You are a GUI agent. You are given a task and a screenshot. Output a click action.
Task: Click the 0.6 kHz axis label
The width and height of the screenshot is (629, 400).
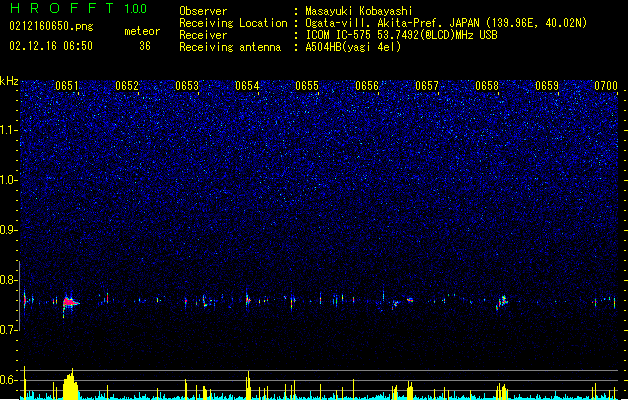[x=9, y=380]
